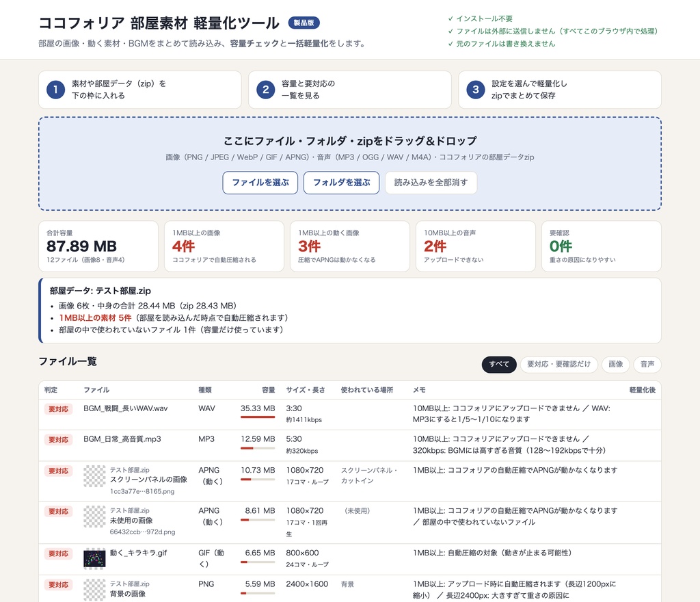This screenshot has height=602, width=700.
Task: Click the 要確認 0件 card
Action: coord(602,246)
